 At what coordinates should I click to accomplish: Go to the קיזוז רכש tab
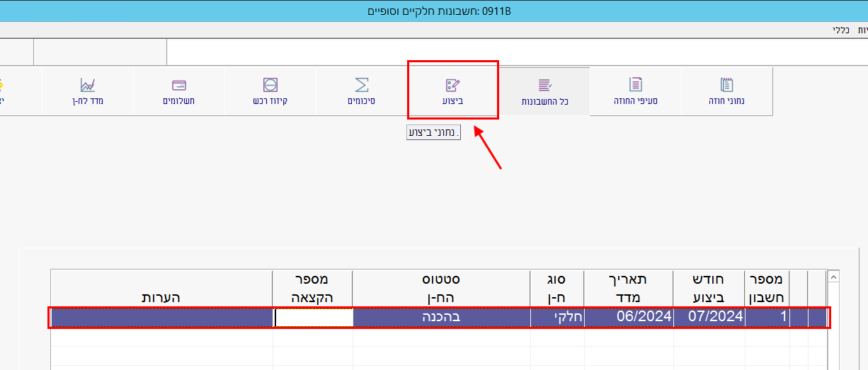tap(270, 91)
